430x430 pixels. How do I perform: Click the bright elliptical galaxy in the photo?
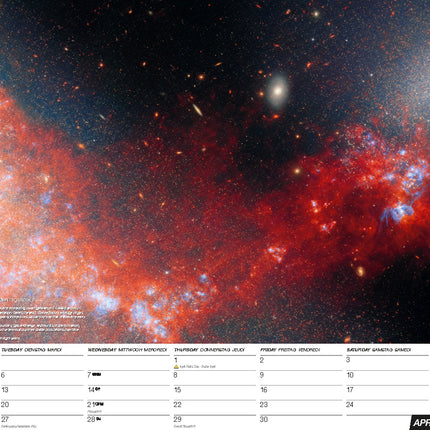[278, 91]
